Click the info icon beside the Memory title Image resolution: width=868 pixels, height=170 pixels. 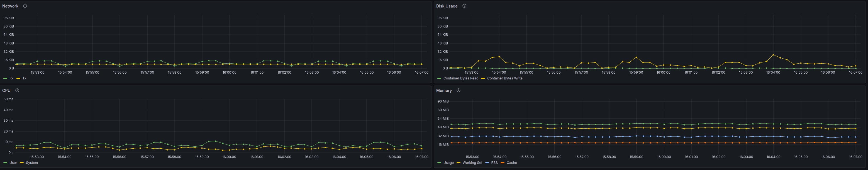tap(458, 90)
